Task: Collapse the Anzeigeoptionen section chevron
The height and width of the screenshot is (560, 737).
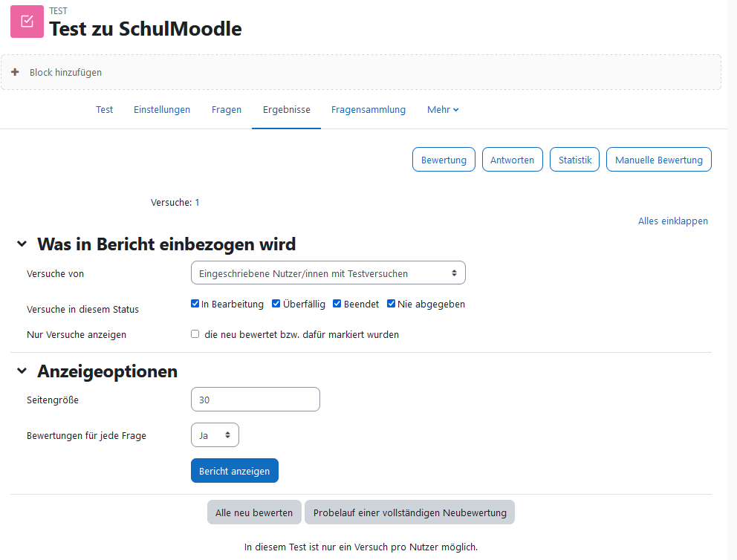Action: point(22,371)
